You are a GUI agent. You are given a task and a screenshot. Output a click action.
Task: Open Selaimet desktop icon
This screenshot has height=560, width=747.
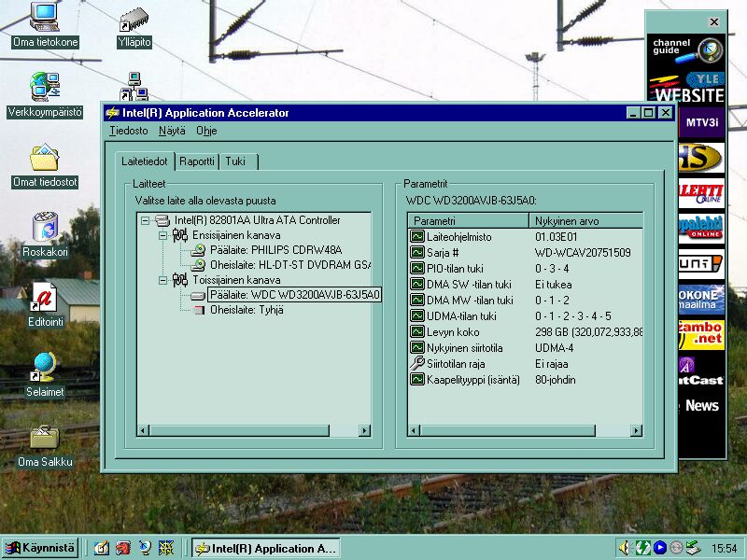(x=44, y=368)
